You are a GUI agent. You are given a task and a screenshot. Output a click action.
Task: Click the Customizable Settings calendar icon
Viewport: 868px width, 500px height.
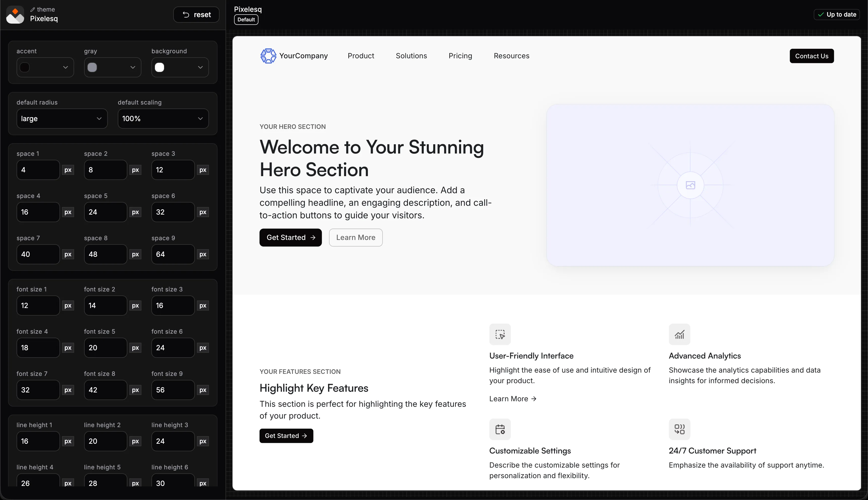pos(500,429)
